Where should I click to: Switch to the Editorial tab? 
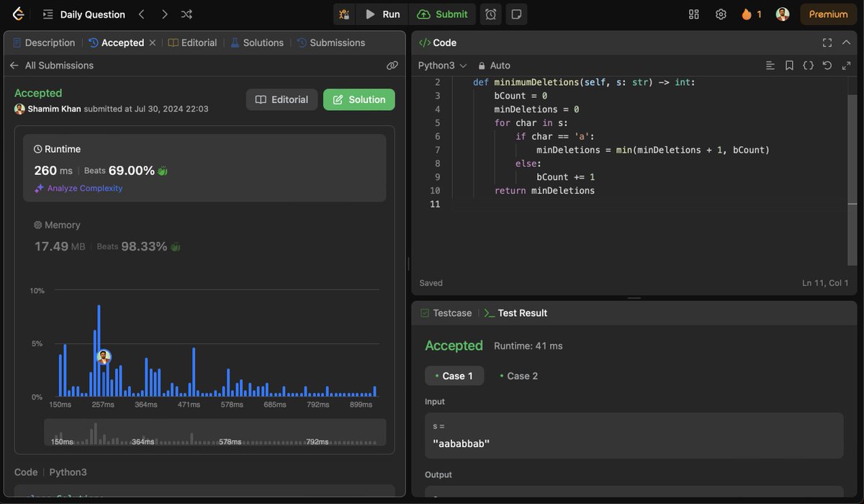coord(192,42)
